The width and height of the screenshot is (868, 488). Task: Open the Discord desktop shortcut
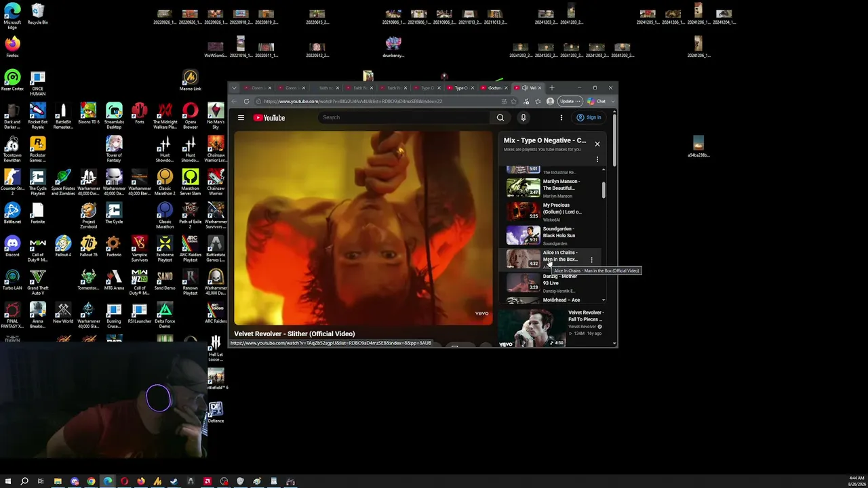12,245
